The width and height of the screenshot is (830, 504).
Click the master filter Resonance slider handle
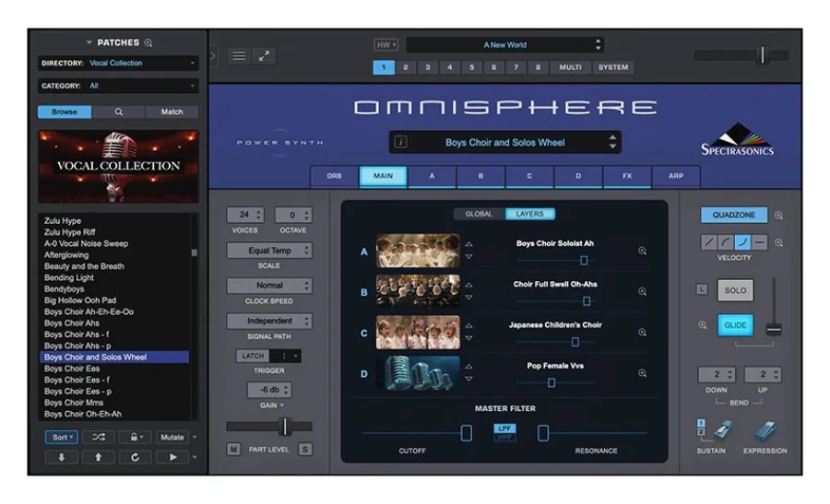click(543, 433)
